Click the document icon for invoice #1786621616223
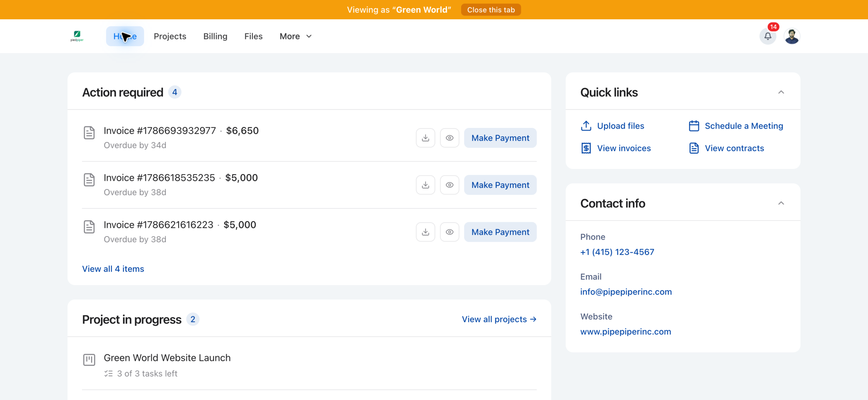This screenshot has width=868, height=400. [x=89, y=227]
